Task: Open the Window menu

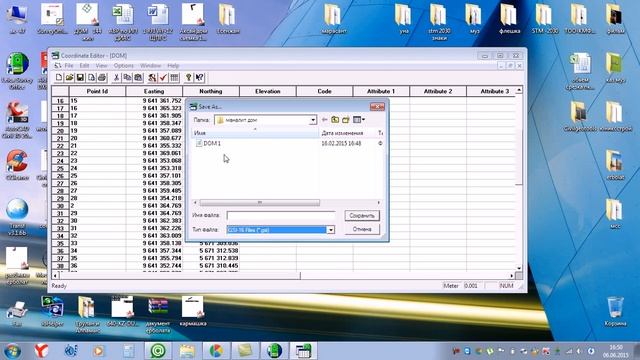Action: 150,65
